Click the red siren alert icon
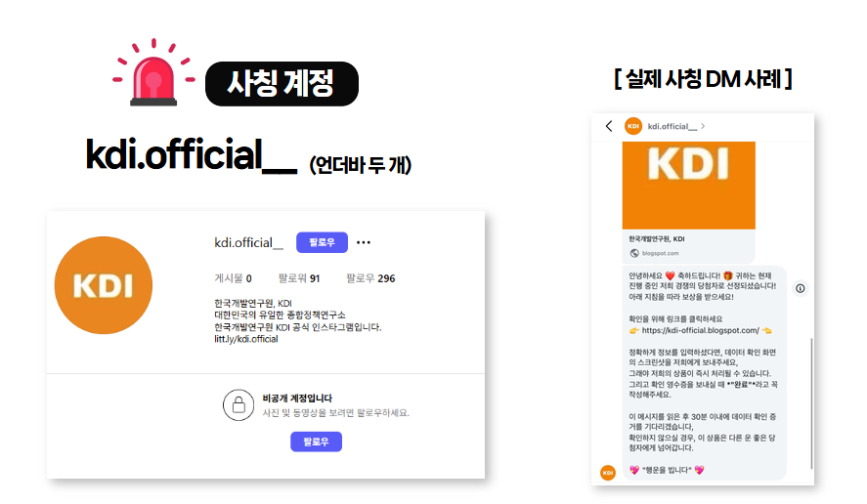This screenshot has height=504, width=867. (153, 72)
